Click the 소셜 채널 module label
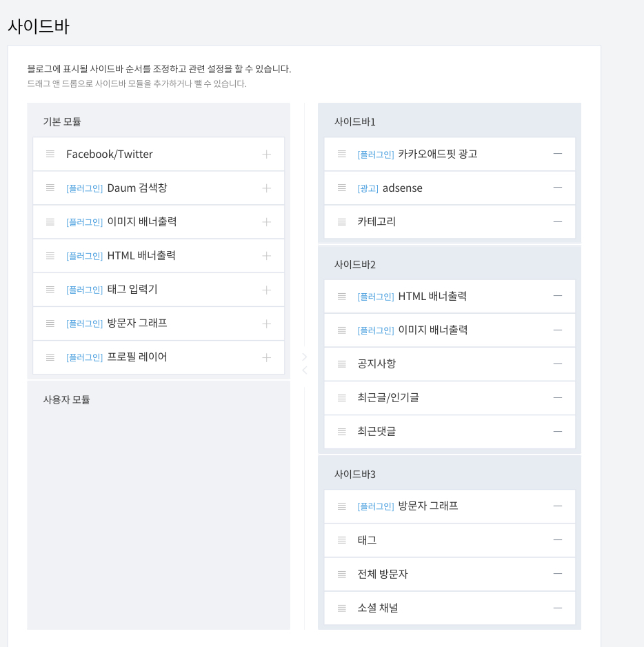The height and width of the screenshot is (647, 644). (377, 608)
